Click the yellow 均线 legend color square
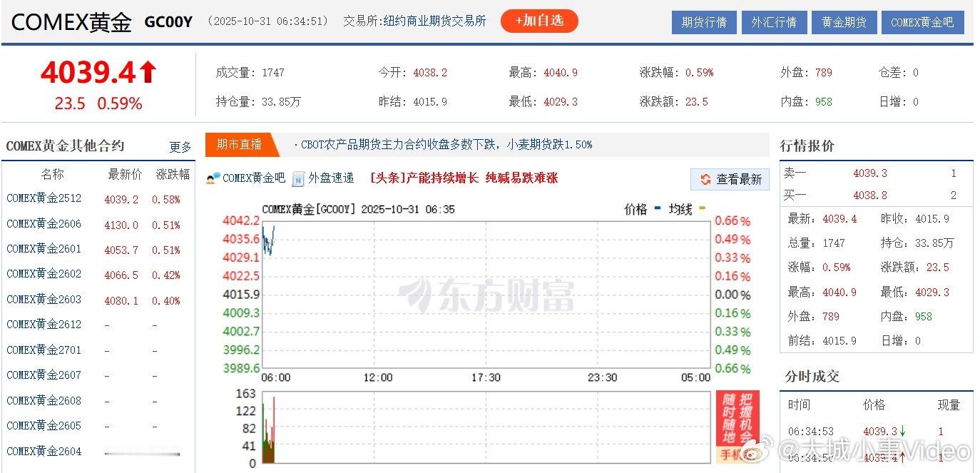The width and height of the screenshot is (980, 473). 701,209
